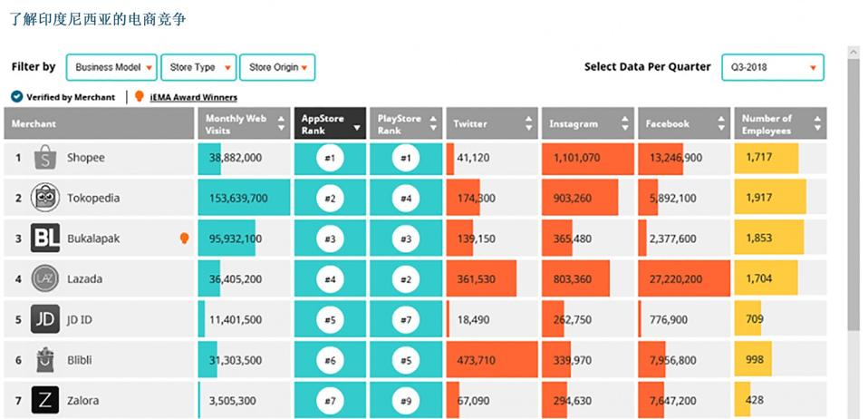Click the vertical scrollbar thumb
Screen dimensions: 868x419
click(854, 194)
